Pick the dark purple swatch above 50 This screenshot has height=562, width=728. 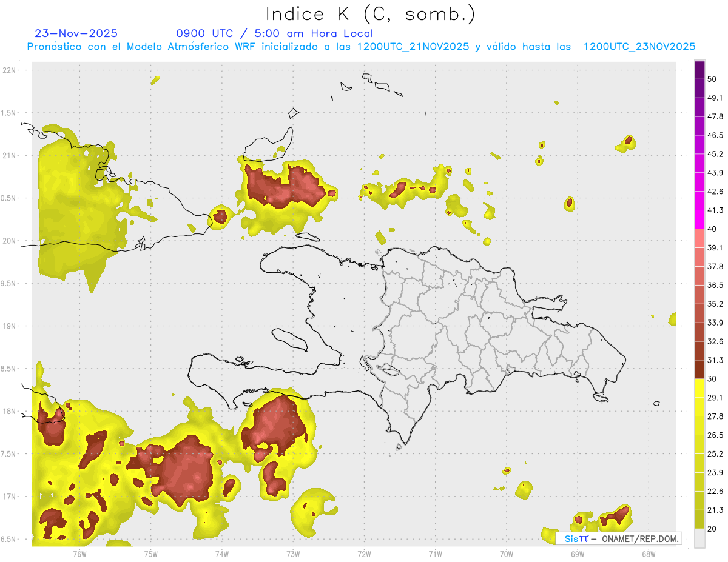tap(699, 70)
